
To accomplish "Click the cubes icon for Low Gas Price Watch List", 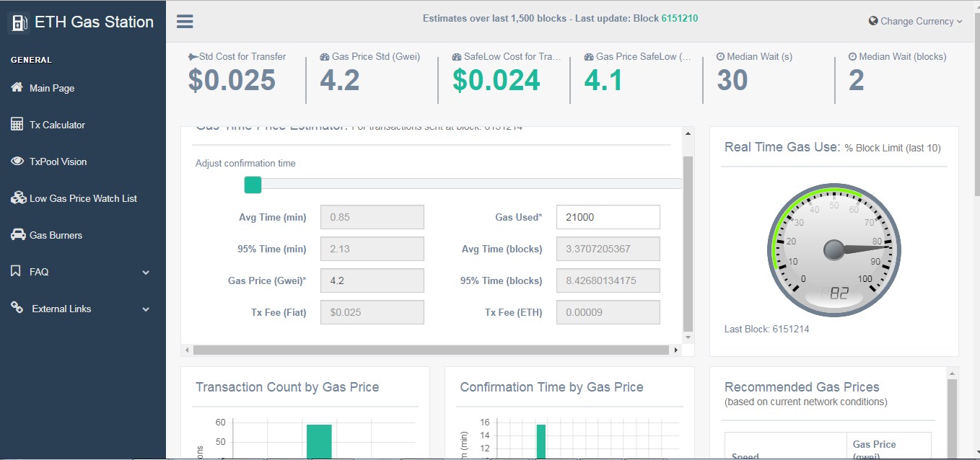I will (x=18, y=198).
